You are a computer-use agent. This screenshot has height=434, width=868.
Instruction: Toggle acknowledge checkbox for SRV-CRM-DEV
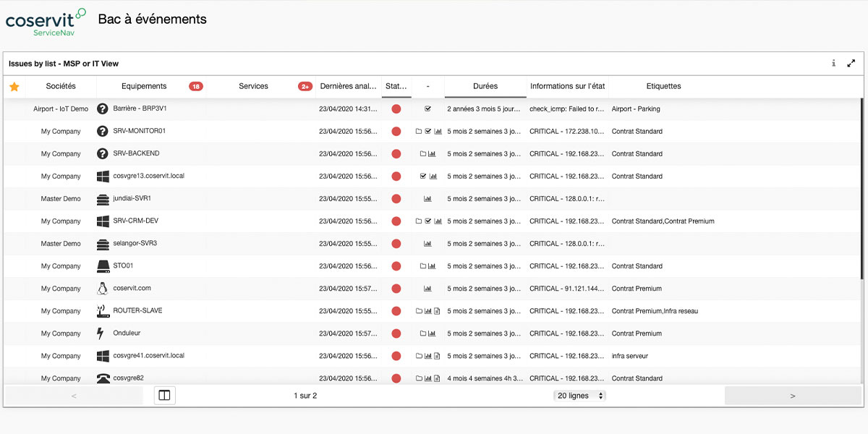tap(428, 221)
